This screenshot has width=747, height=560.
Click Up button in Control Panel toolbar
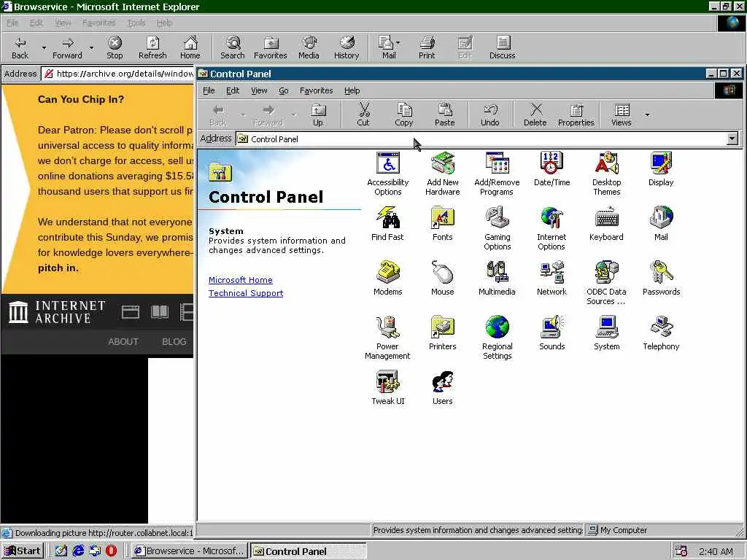coord(318,115)
